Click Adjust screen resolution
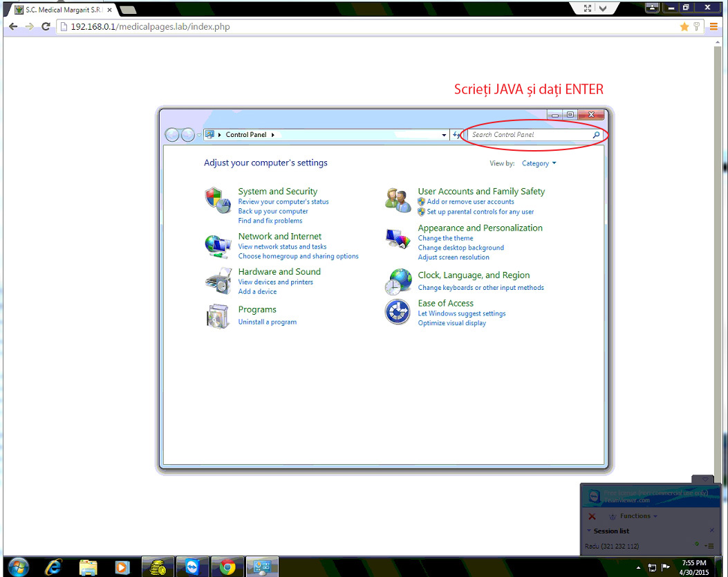The width and height of the screenshot is (728, 577). (453, 257)
